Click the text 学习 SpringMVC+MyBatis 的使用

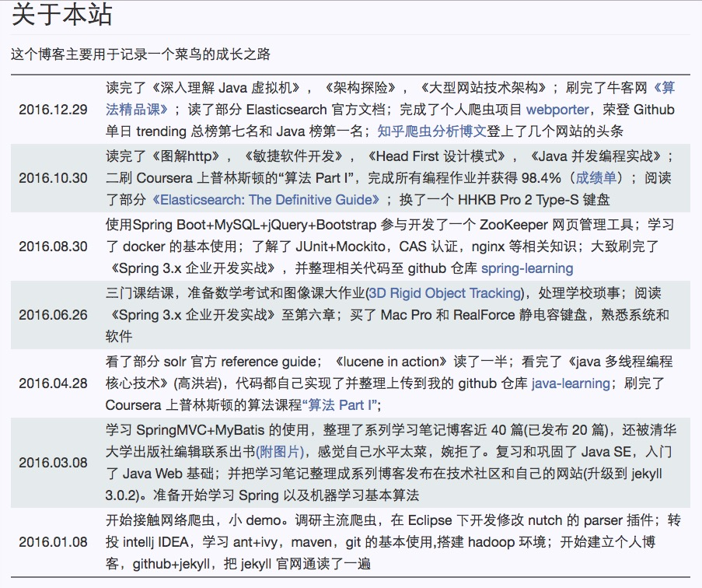click(x=208, y=430)
